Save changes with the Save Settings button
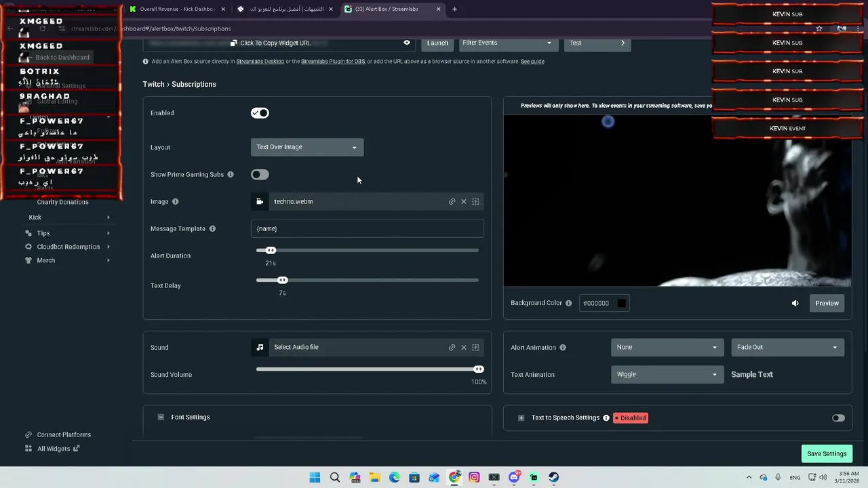Viewport: 868px width, 488px height. [827, 453]
